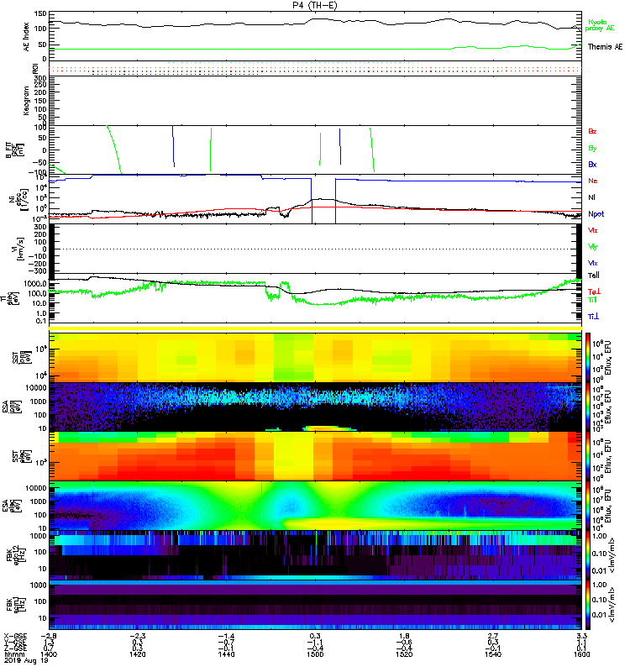
Task: Select the blue Bx legend entry
Action: click(592, 164)
